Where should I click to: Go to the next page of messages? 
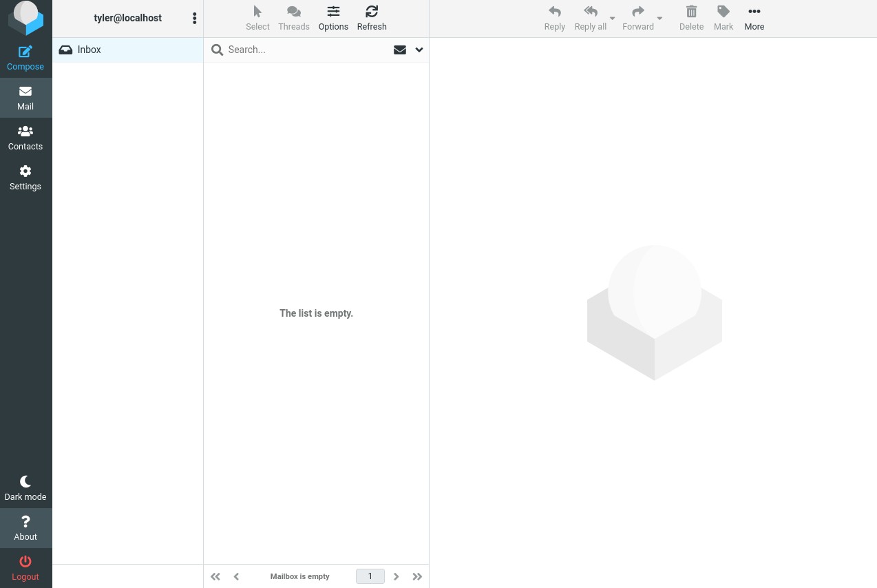(397, 576)
